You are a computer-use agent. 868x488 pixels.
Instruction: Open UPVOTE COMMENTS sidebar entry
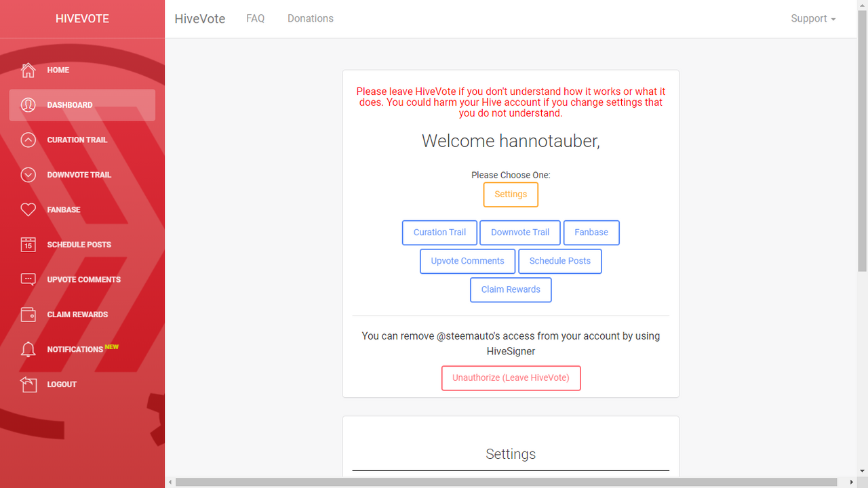(82, 280)
